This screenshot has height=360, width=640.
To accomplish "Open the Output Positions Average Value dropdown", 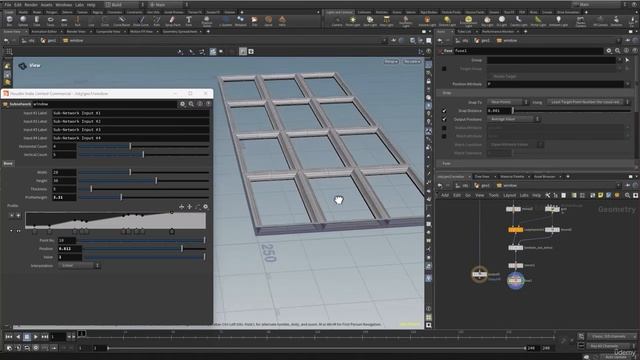I will click(513, 119).
